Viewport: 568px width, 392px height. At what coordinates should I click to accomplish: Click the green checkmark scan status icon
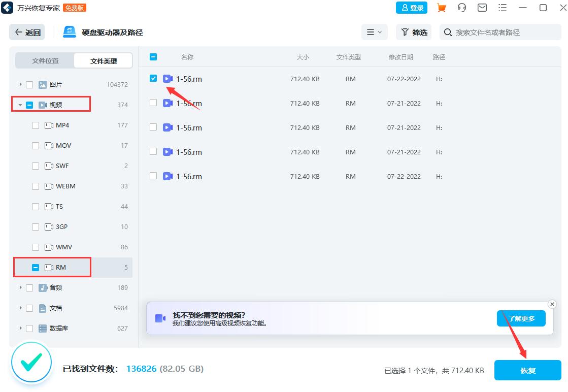click(31, 362)
